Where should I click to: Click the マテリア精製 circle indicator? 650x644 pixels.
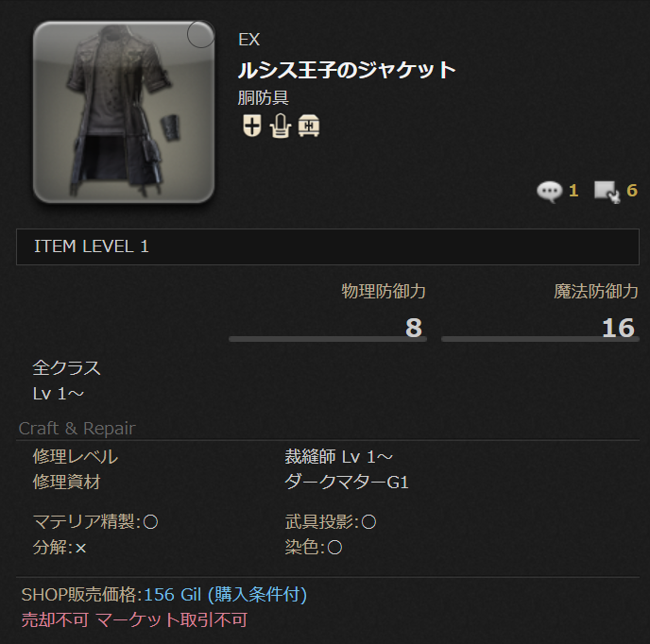click(x=150, y=522)
